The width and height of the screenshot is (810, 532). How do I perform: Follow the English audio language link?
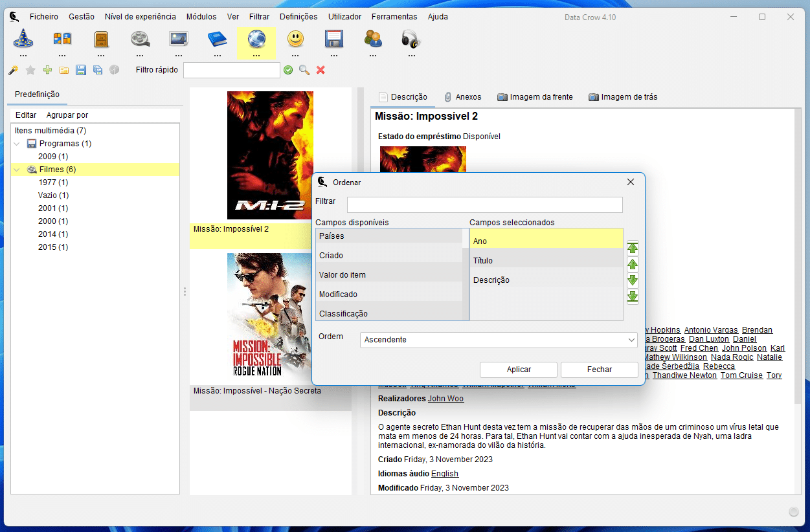click(x=445, y=474)
